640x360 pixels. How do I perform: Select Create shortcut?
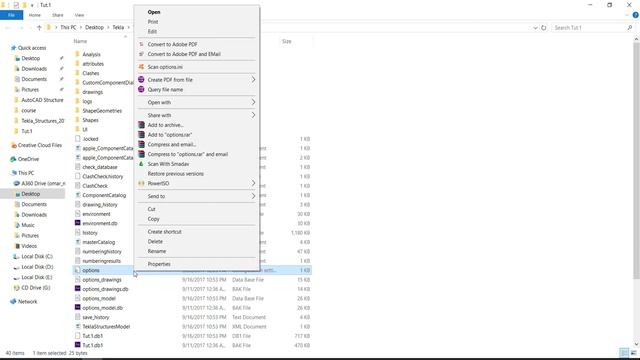point(164,232)
